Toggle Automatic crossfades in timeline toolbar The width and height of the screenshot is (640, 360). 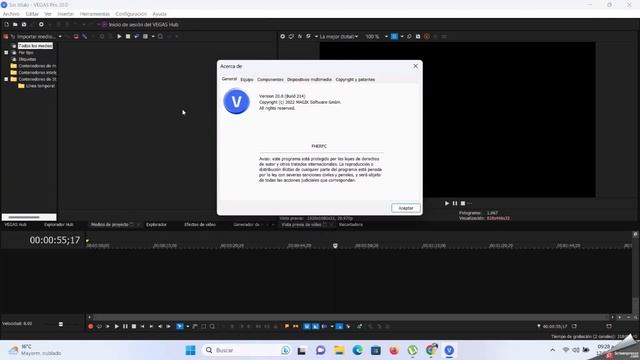tap(315, 327)
